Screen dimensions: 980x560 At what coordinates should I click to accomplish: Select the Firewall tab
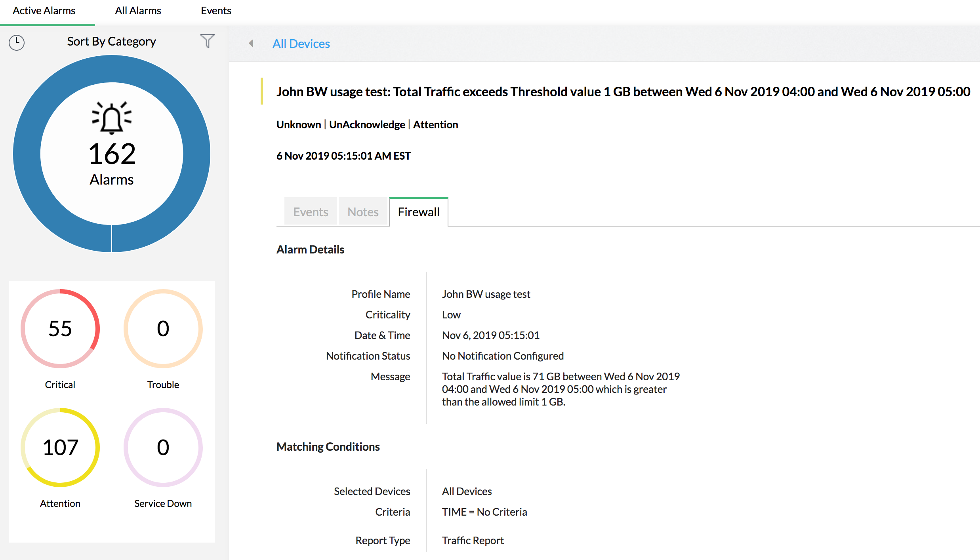[419, 212]
